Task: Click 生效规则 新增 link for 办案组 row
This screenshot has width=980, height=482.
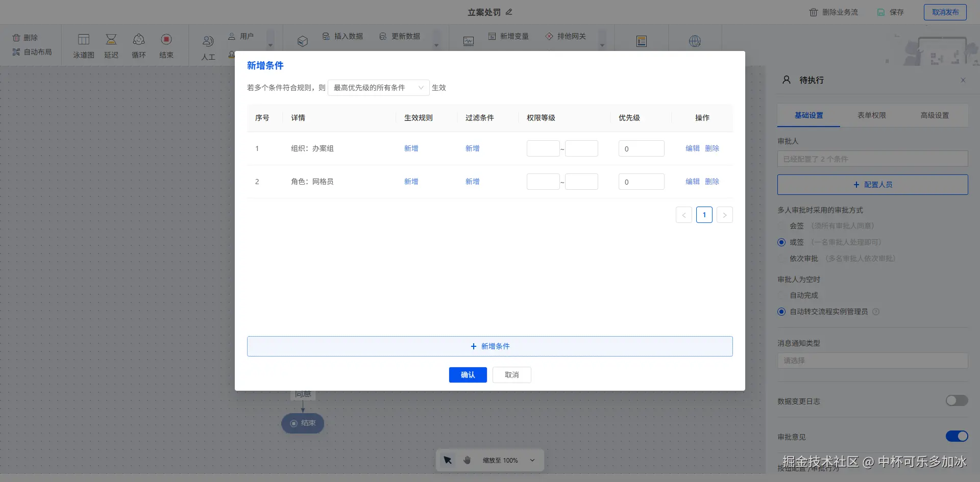Action: [x=411, y=148]
